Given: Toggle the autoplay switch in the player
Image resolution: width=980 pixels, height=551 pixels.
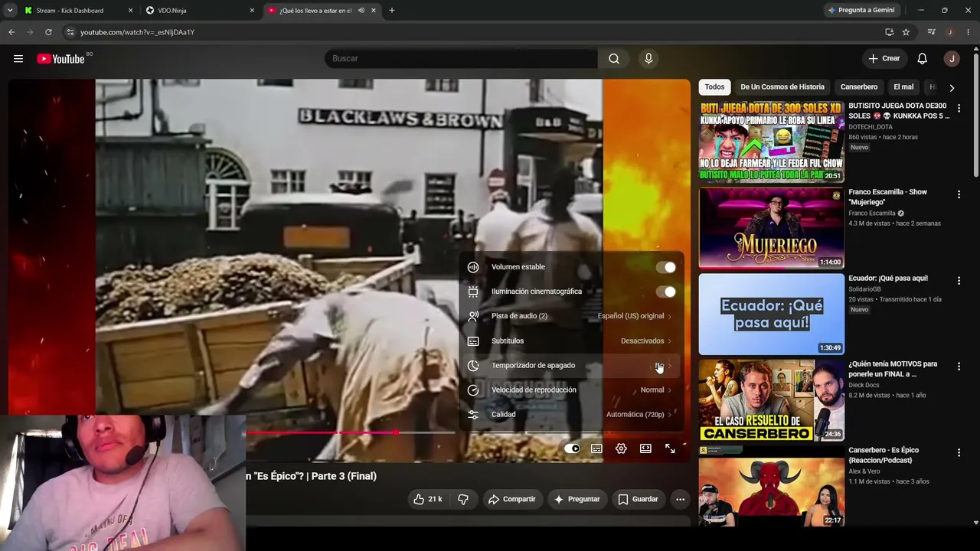Looking at the screenshot, I should (572, 448).
